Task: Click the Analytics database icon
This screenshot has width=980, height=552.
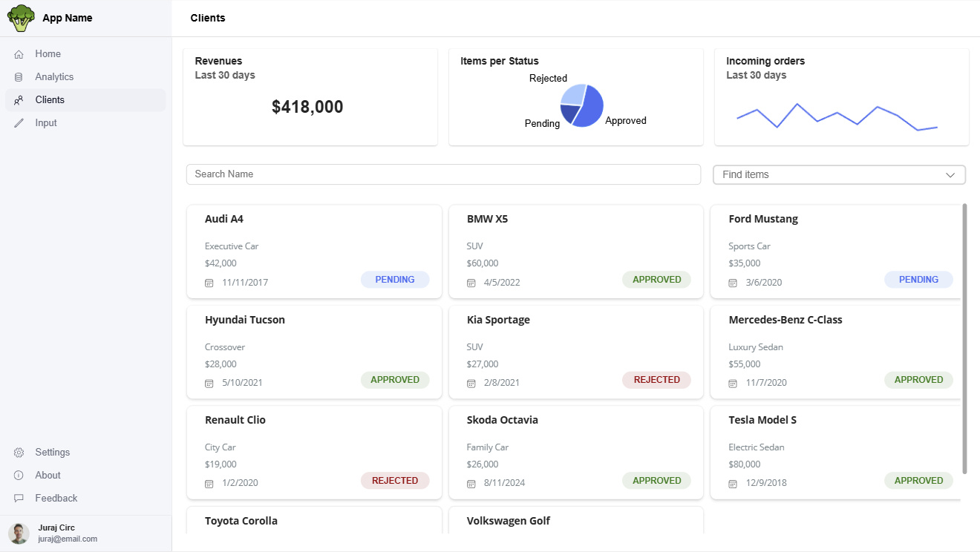Action: tap(19, 77)
